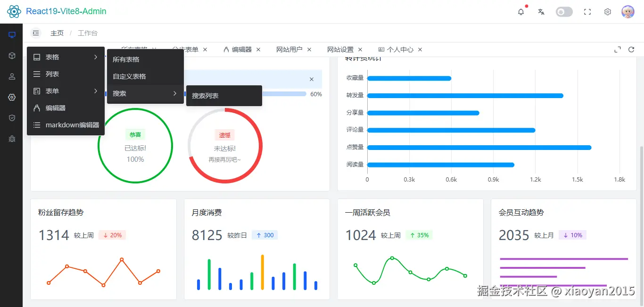
Task: Click the 转发量 bar in the chart
Action: pyautogui.click(x=465, y=96)
